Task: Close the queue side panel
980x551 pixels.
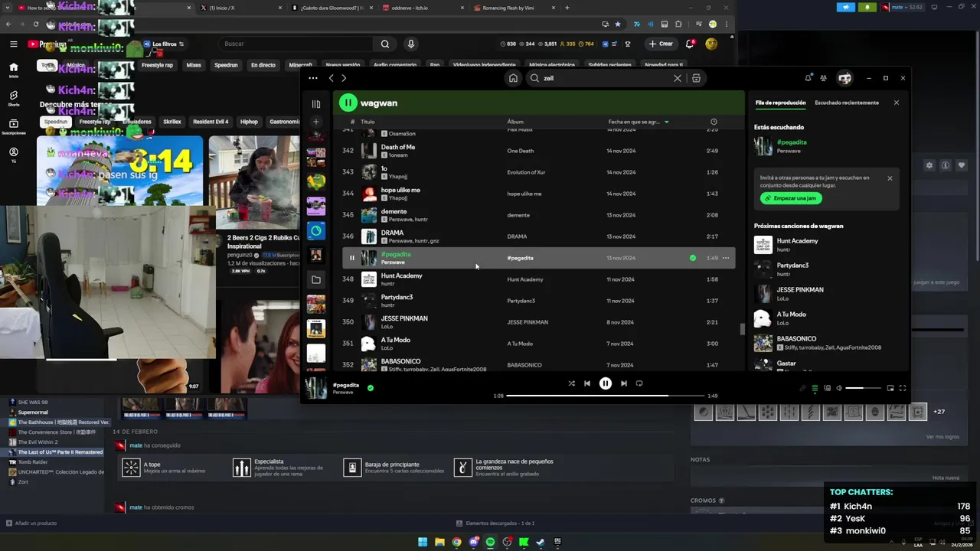Action: pos(897,103)
